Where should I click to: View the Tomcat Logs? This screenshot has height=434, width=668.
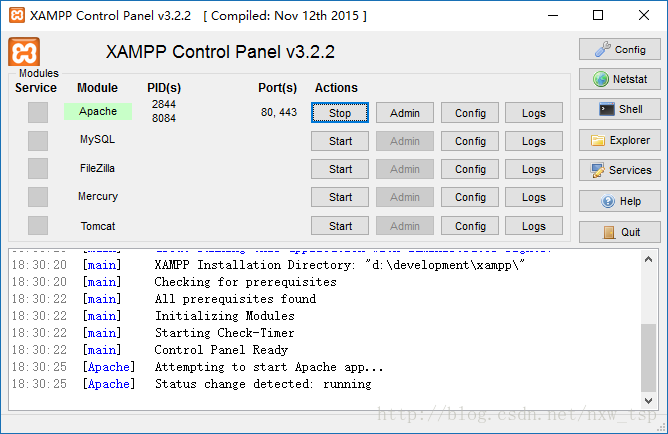(x=534, y=226)
